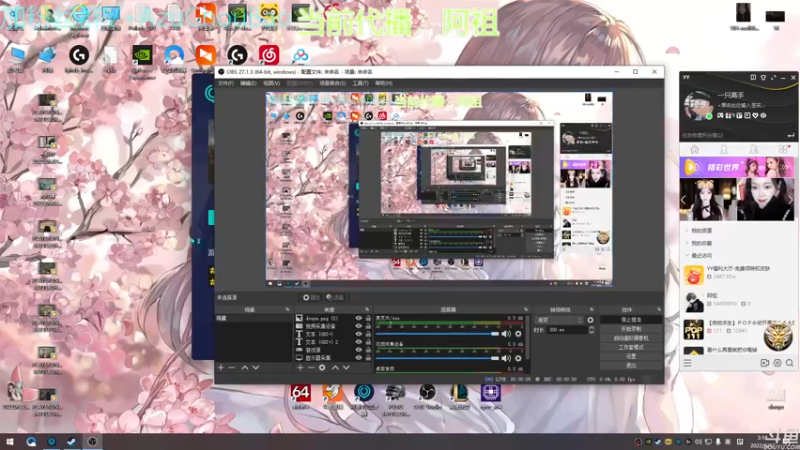Open YY home tab icon
The width and height of the screenshot is (800, 450).
(x=694, y=149)
